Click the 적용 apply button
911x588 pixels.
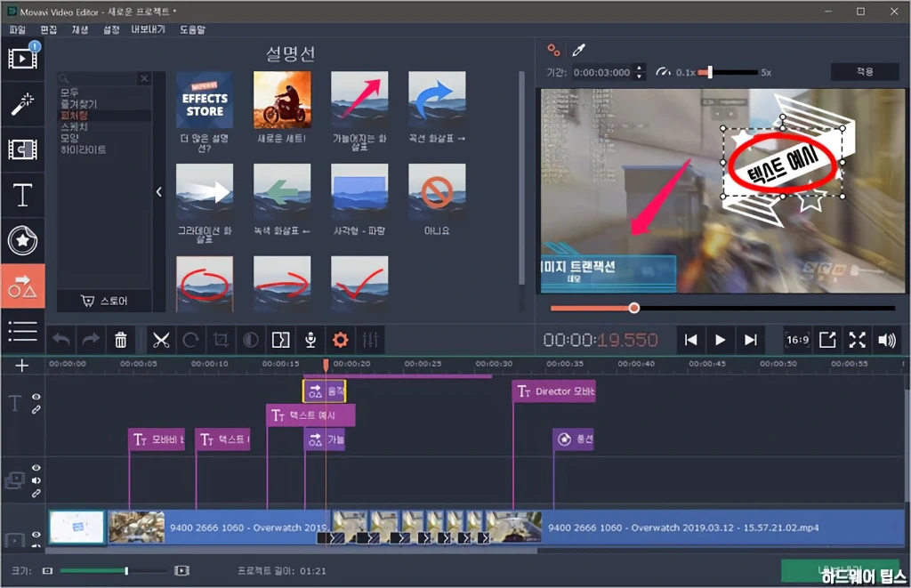click(865, 71)
